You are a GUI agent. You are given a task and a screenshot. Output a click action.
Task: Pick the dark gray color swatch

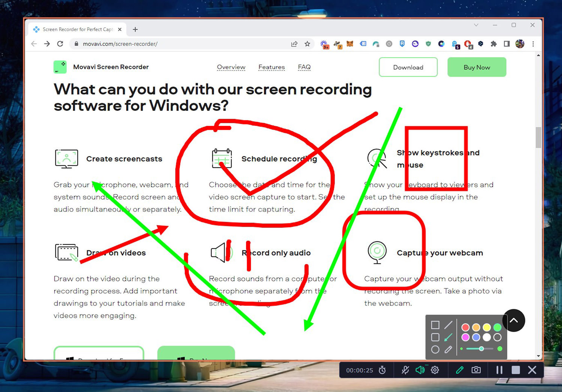tap(497, 337)
